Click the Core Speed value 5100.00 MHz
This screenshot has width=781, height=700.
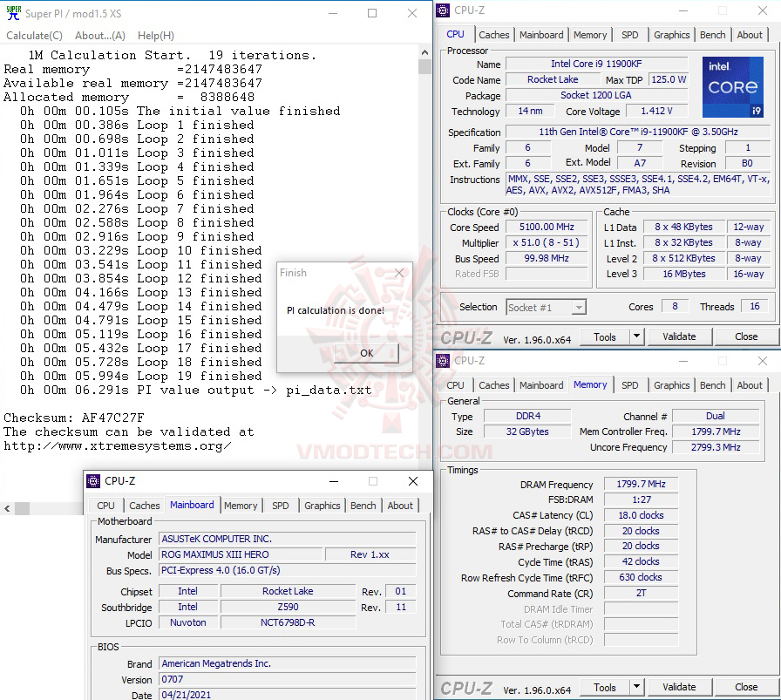pos(547,228)
